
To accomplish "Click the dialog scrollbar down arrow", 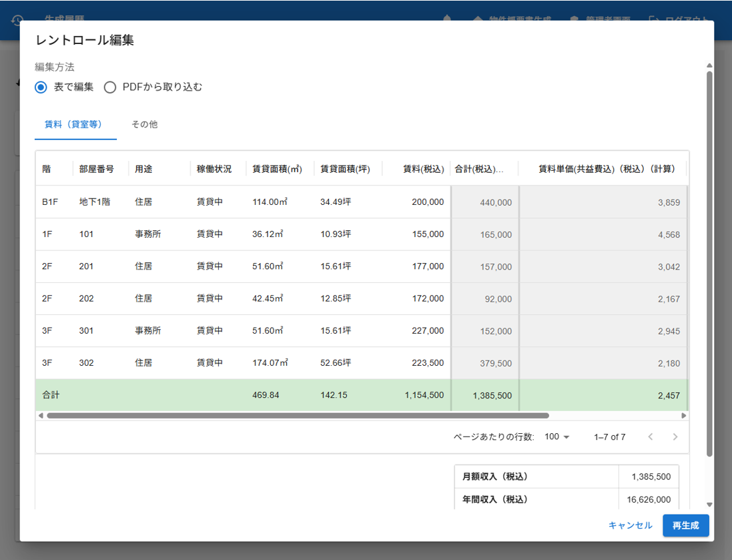I will click(x=709, y=505).
